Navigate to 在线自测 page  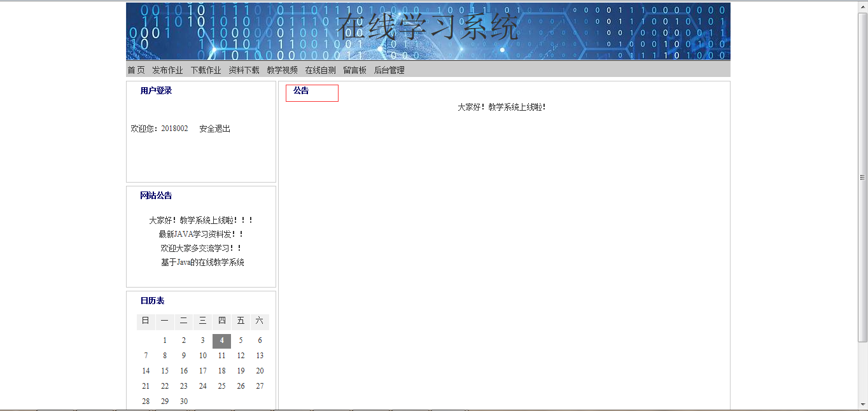320,70
